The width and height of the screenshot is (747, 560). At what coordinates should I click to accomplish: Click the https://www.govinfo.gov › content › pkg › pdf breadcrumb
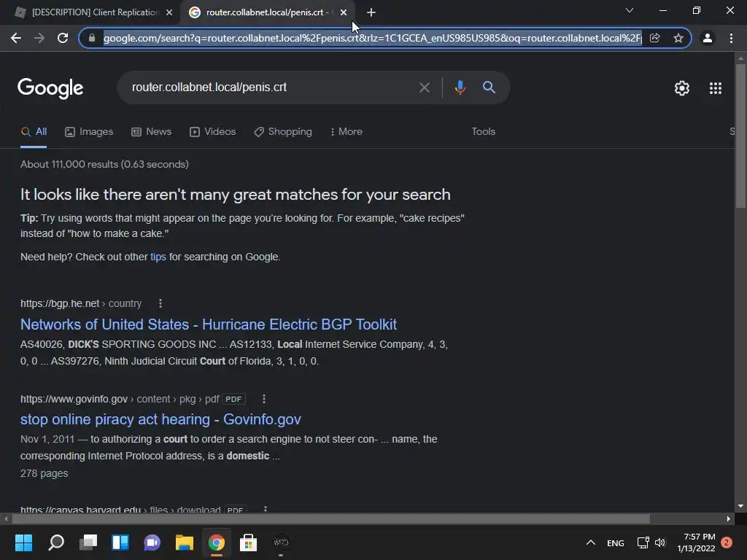(x=120, y=399)
